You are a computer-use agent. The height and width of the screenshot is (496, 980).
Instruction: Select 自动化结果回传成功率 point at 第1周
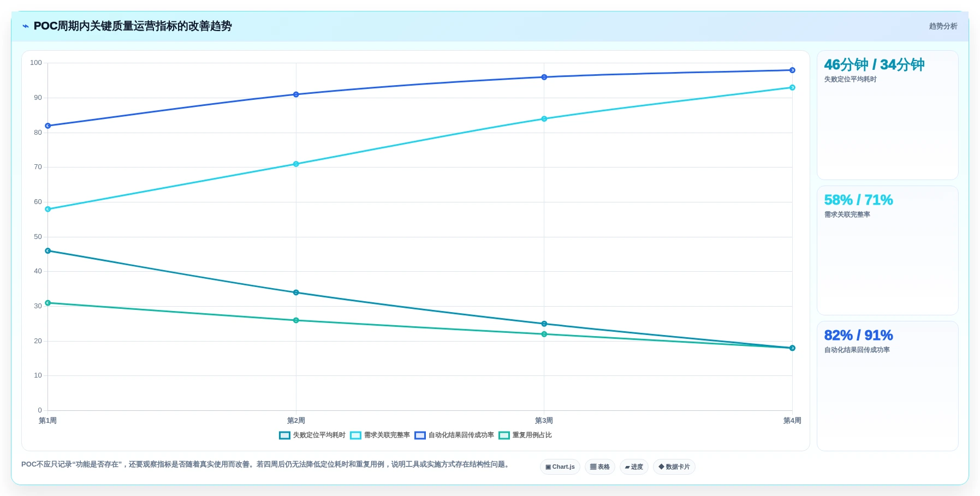tap(48, 126)
